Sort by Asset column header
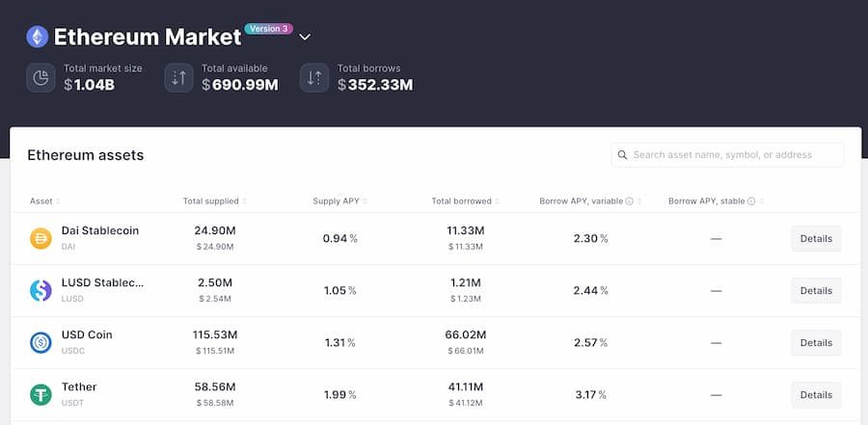Screen dimensions: 868x425 [44, 201]
